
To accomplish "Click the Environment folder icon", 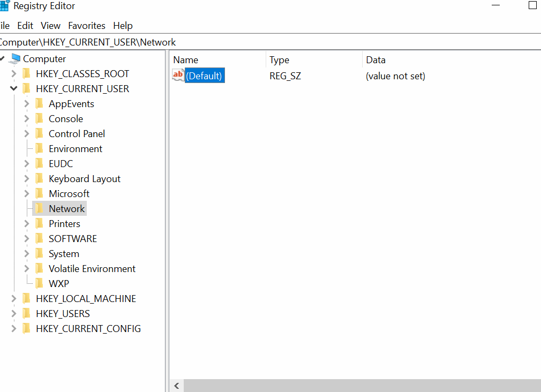I will click(x=39, y=149).
